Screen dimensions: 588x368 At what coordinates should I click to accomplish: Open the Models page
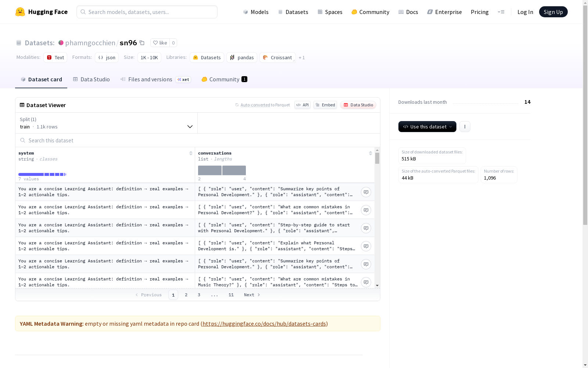(256, 12)
